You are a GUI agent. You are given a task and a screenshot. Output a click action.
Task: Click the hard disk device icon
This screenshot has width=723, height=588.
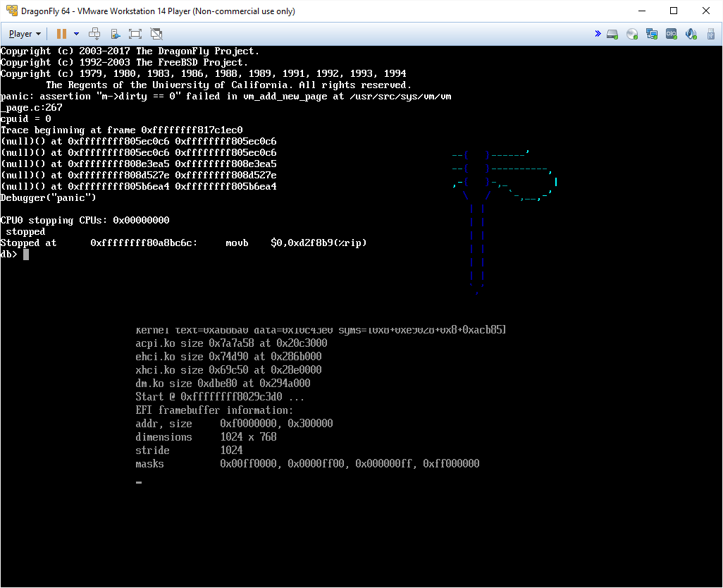(612, 34)
